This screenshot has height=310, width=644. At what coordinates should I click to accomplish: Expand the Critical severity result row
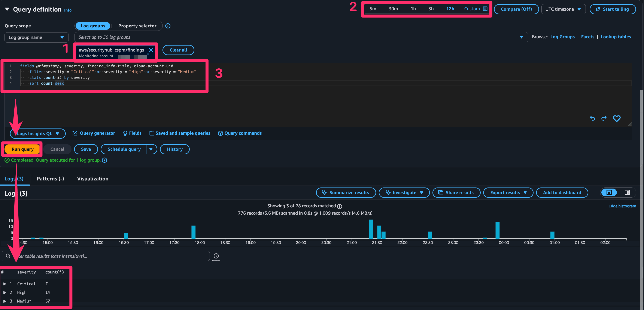[4, 284]
